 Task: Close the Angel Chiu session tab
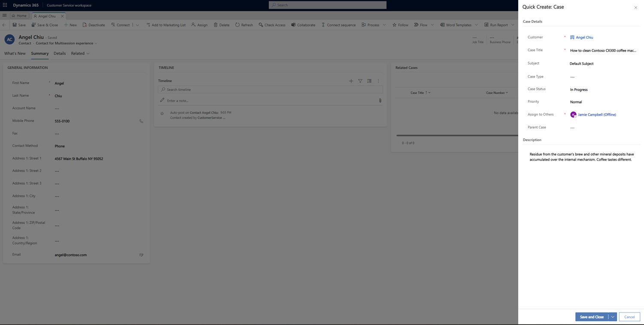(x=62, y=16)
